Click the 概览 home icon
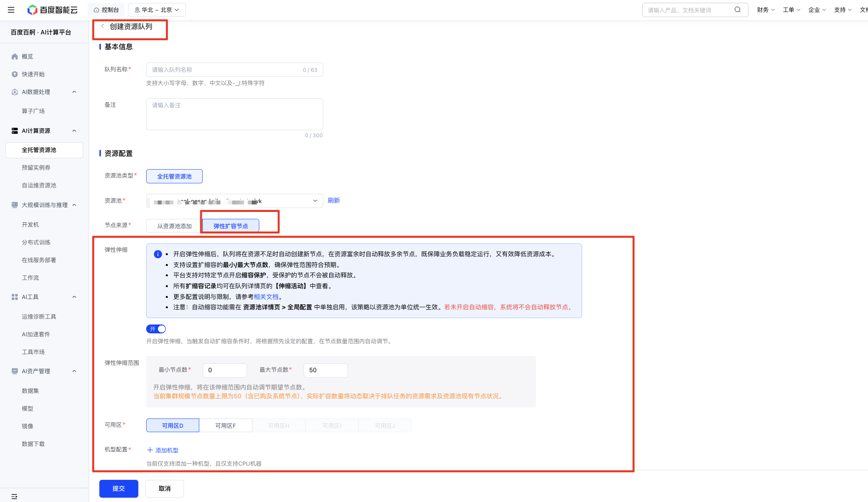Viewport: 868px width, 502px height. pyautogui.click(x=15, y=57)
